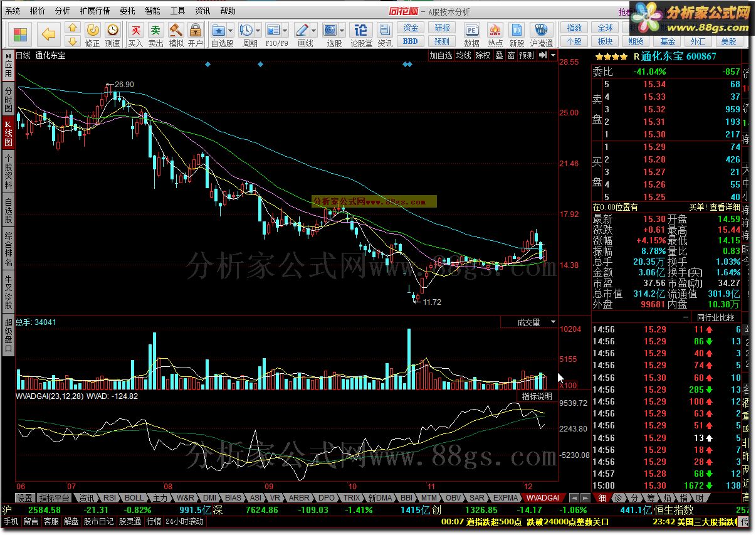Select the previous stock with the up arrow
The image size is (756, 535).
[73, 28]
